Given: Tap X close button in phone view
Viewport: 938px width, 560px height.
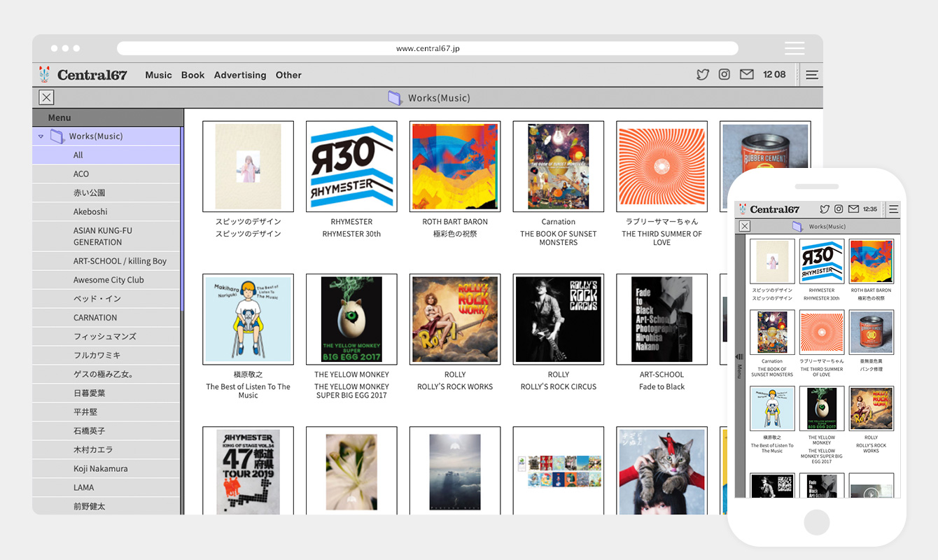Looking at the screenshot, I should (x=745, y=226).
